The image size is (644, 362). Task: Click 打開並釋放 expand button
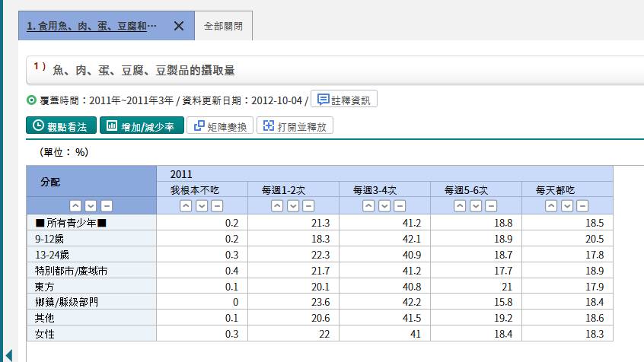295,126
